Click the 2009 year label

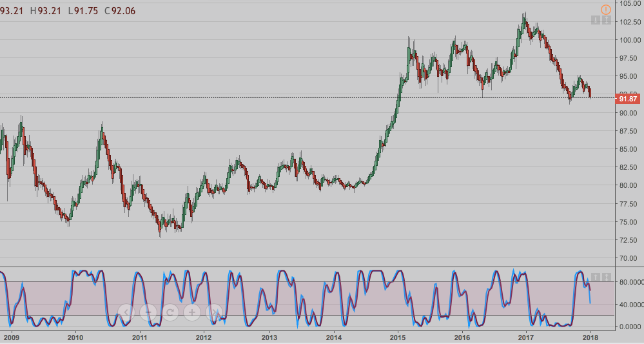point(11,338)
